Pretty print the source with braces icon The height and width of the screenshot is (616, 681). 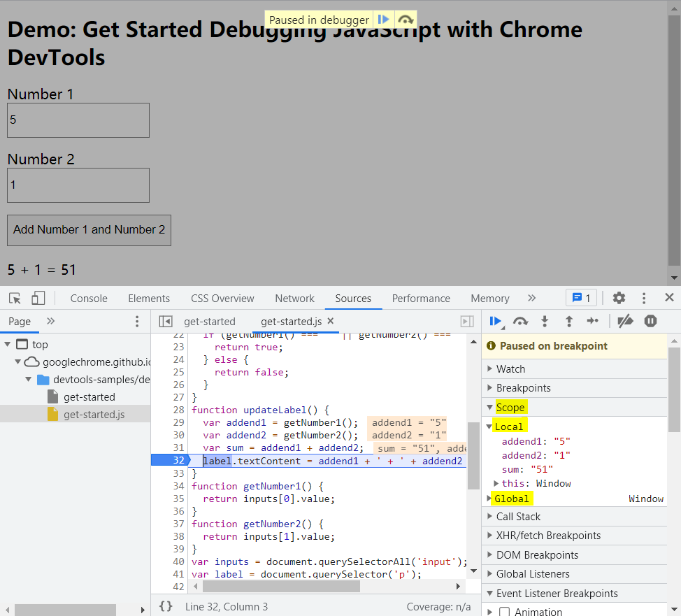click(166, 606)
